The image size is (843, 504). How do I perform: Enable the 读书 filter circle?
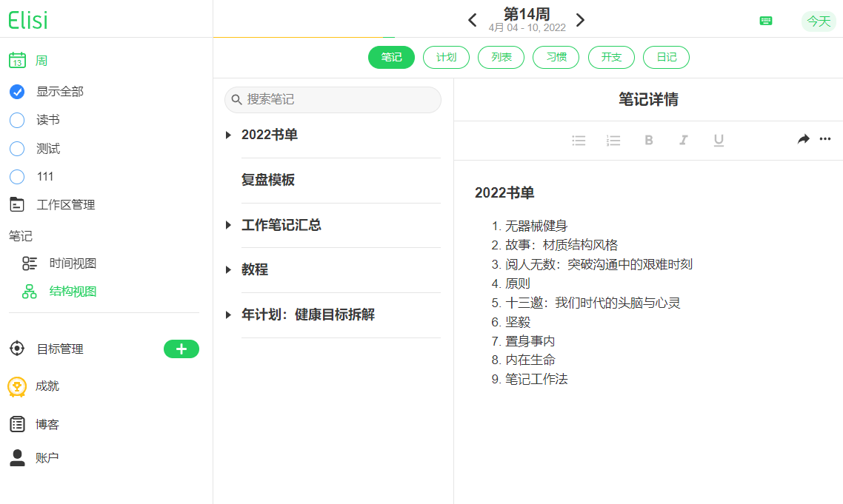point(16,120)
